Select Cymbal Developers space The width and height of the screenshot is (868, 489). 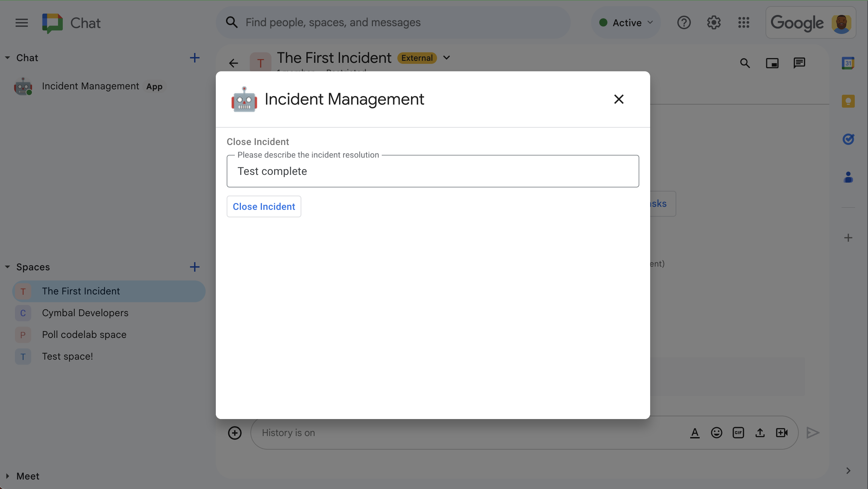coord(85,312)
